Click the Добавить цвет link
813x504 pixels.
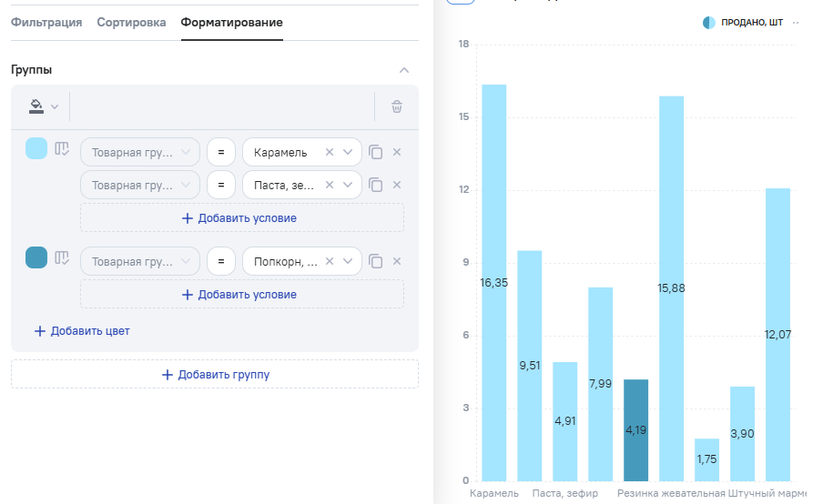[82, 331]
